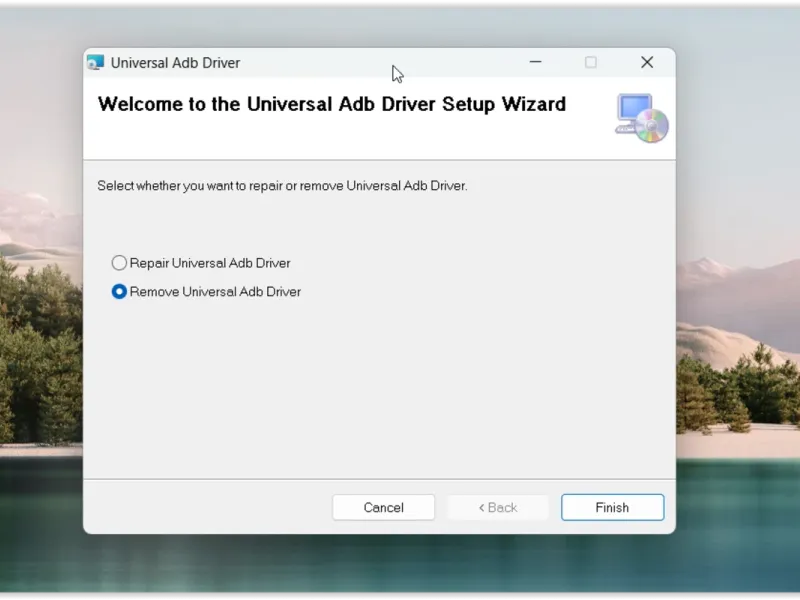Click the Finish button
800x600 pixels.
(x=612, y=507)
